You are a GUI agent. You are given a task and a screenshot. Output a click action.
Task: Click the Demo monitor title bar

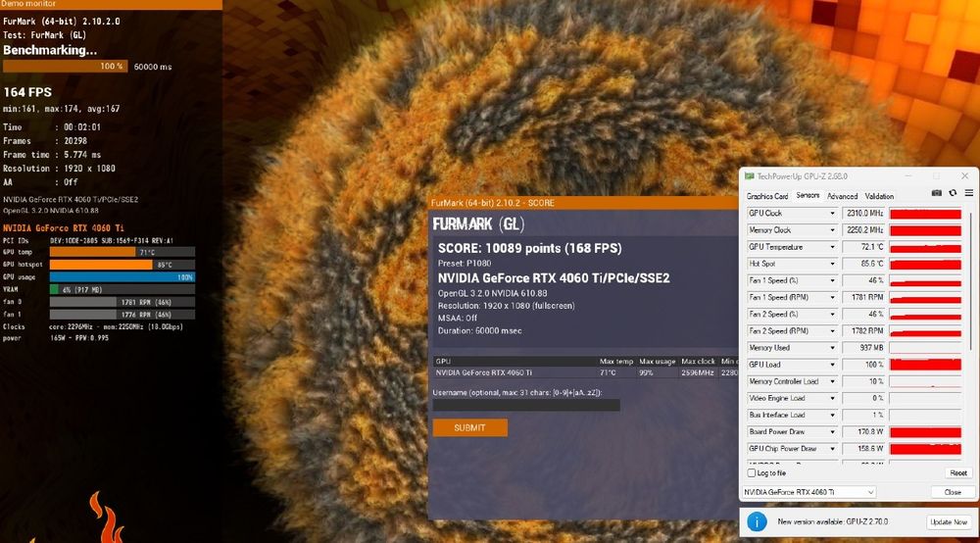112,4
